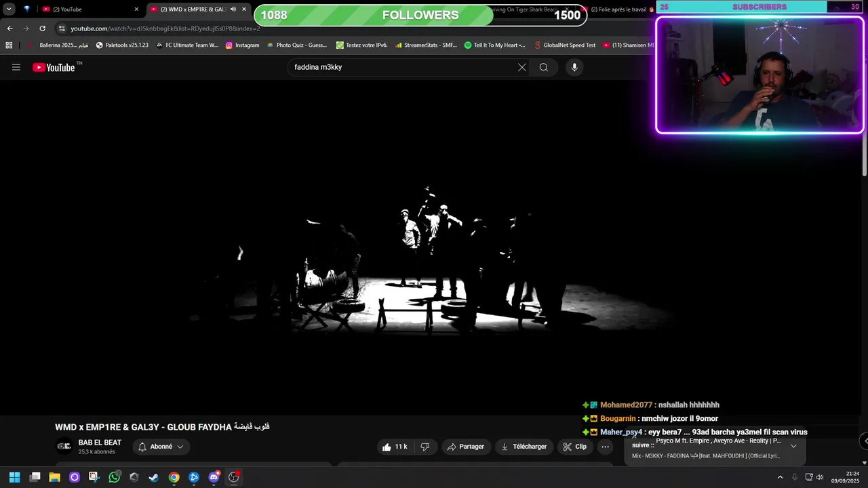868x488 pixels.
Task: Open the Chrome apps grid in bookmarks bar
Action: pyautogui.click(x=9, y=45)
